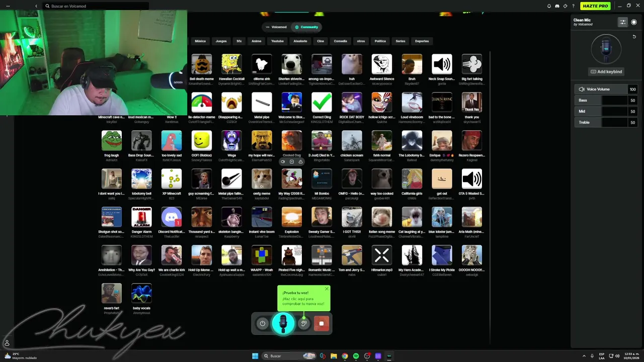This screenshot has width=644, height=362.
Task: Toggle the main microphone button
Action: tap(283, 323)
